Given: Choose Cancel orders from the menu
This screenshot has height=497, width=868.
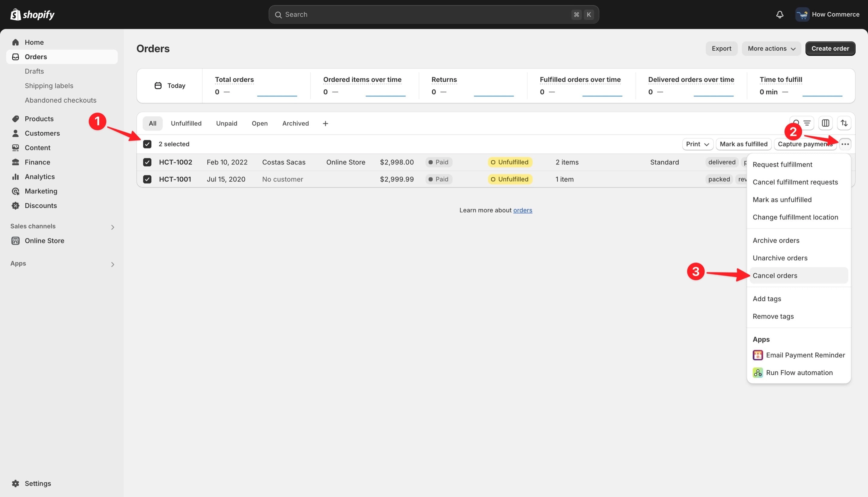Looking at the screenshot, I should (799, 275).
